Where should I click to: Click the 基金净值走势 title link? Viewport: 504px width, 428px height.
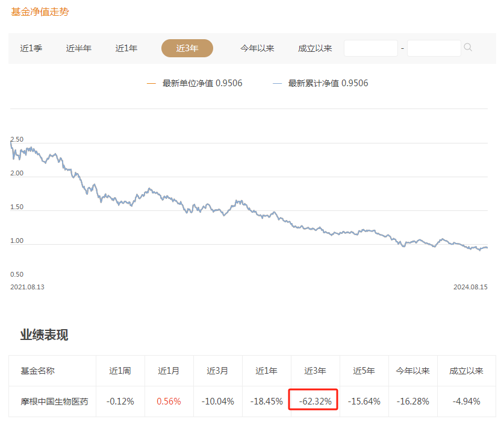tap(39, 11)
